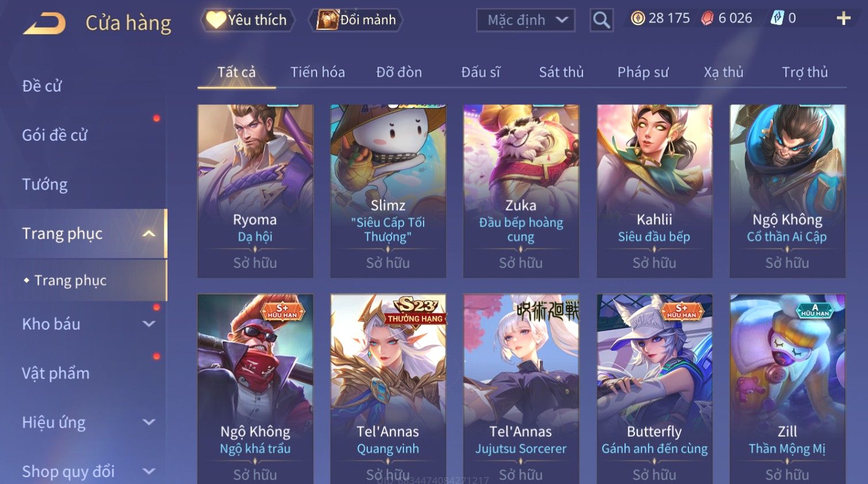Open the Tướng sidebar menu
The image size is (868, 484).
45,184
